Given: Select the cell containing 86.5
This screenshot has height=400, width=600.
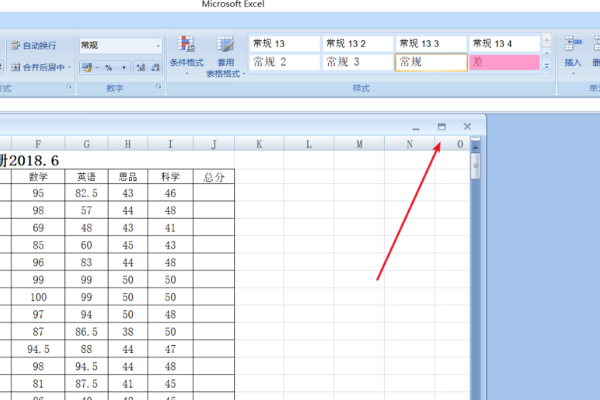Looking at the screenshot, I should pos(86,331).
